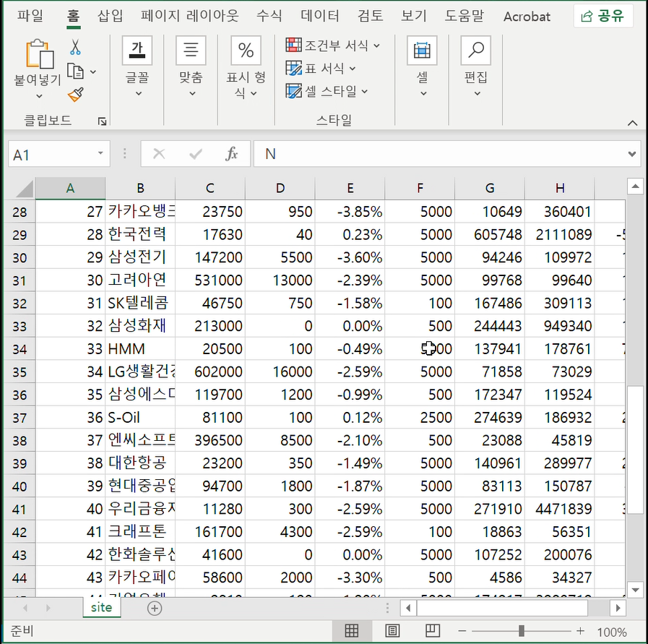
Task: Click the formula bar cancel X icon
Action: click(159, 154)
